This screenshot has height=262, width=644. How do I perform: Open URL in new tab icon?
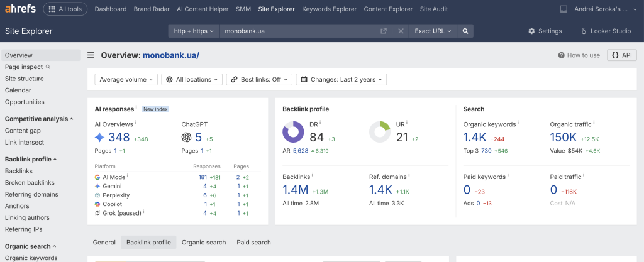384,31
